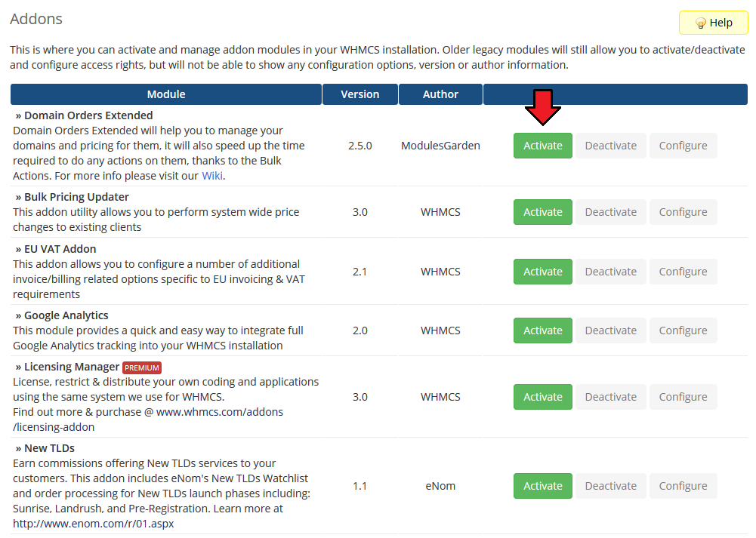
Task: Follow the Wiki link in Domain Orders Extended
Action: pos(212,176)
